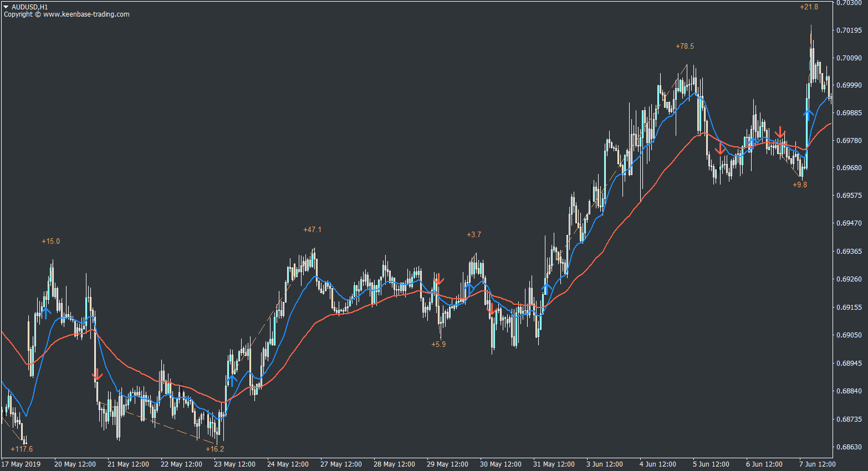Screen dimensions: 868x471
Task: Click the 0.68840 price level on the axis
Action: click(849, 391)
